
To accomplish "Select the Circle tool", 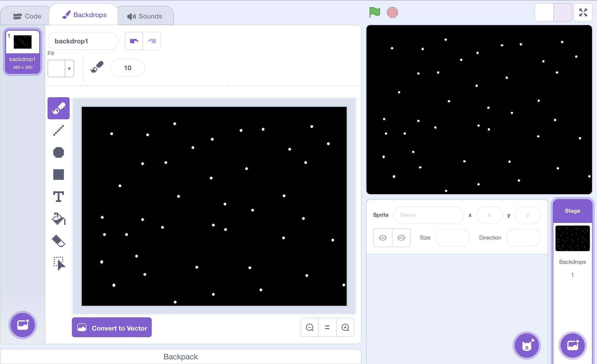I will click(x=58, y=152).
